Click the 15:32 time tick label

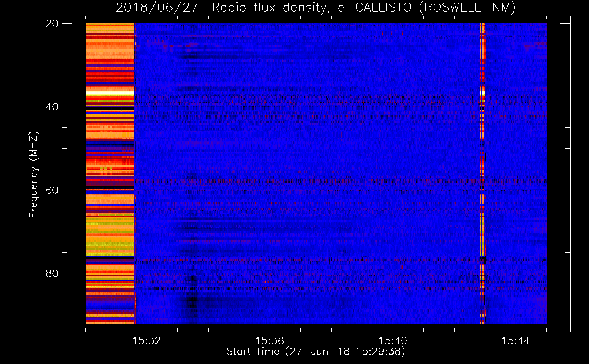click(x=147, y=341)
